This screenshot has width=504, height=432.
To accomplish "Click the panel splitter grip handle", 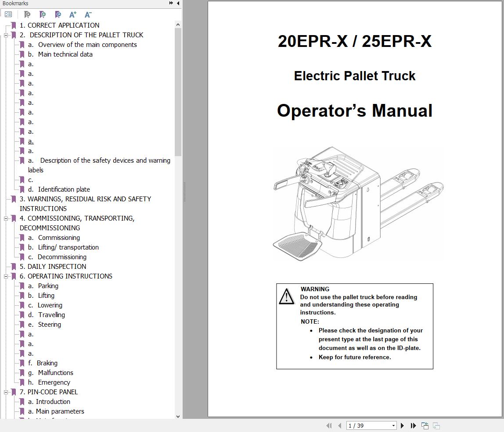I will (184, 192).
